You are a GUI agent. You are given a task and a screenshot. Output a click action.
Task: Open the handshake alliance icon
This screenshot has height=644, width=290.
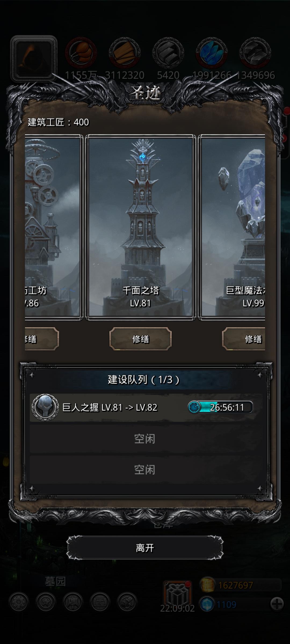pyautogui.click(x=127, y=602)
